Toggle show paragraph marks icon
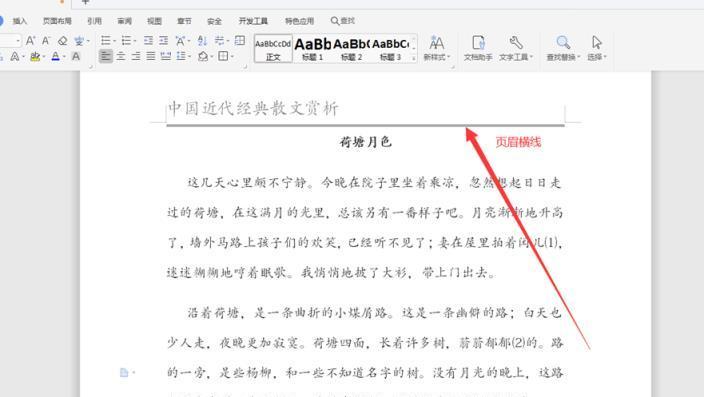 (219, 41)
